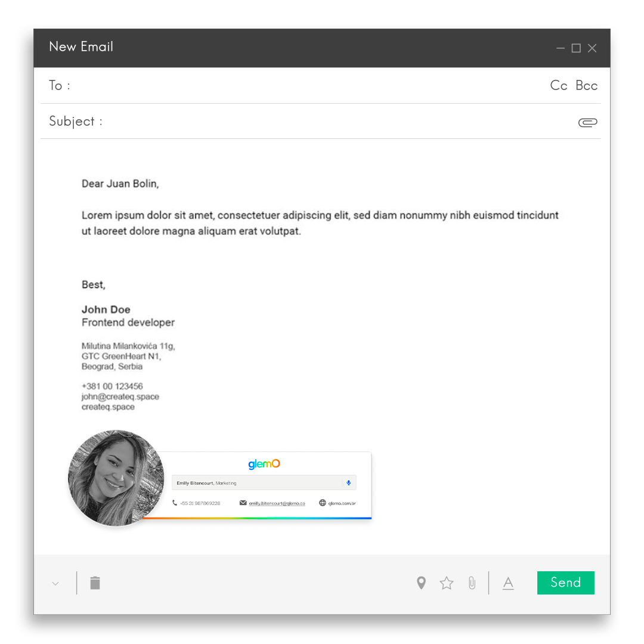Show the Cc recipient field
644x644 pixels.
click(559, 85)
